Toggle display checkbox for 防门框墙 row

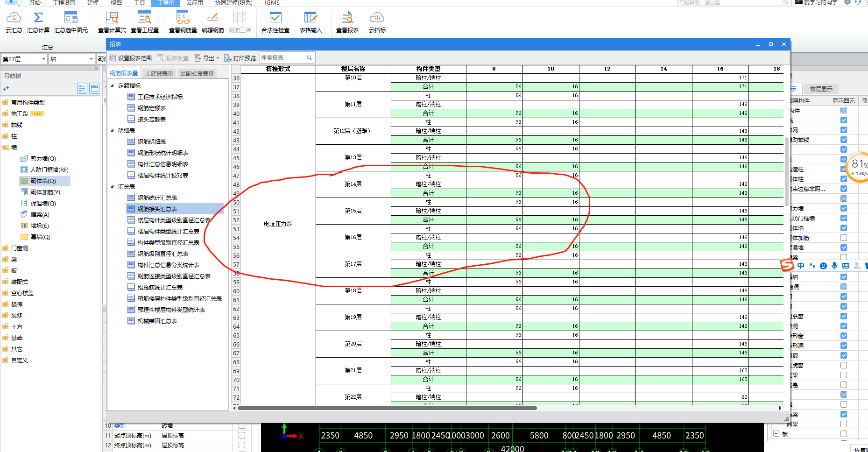coord(844,218)
